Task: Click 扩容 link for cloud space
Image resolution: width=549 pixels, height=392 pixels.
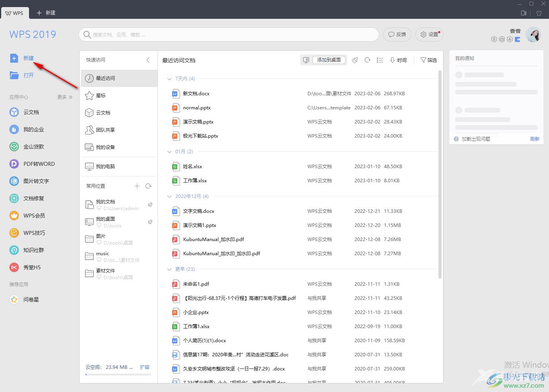Action: click(x=145, y=367)
